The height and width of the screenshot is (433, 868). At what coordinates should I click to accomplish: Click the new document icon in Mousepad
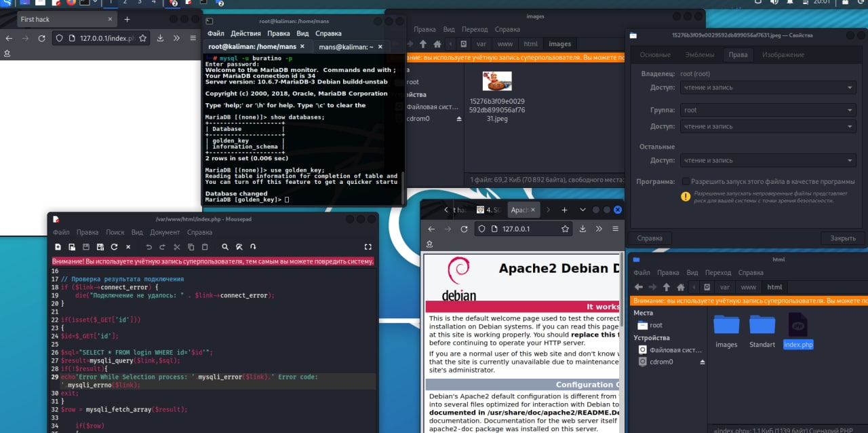tap(58, 247)
